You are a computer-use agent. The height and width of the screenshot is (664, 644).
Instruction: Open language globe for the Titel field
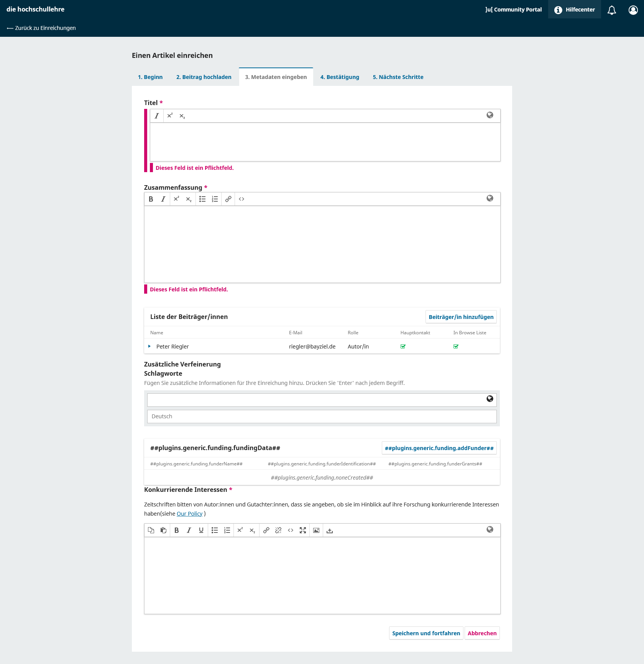[x=490, y=115]
